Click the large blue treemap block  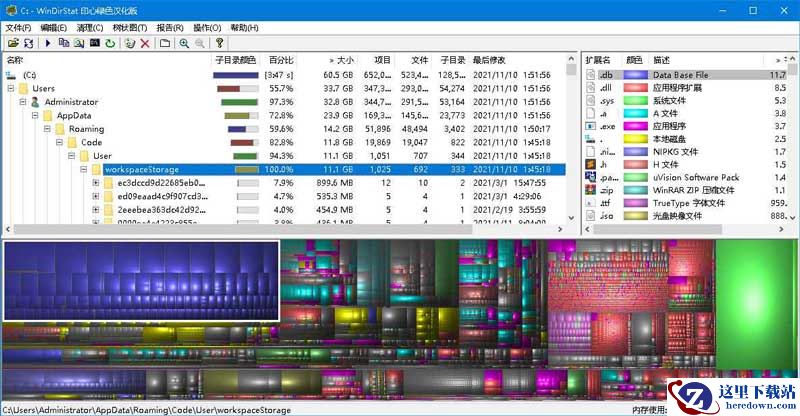pos(140,280)
